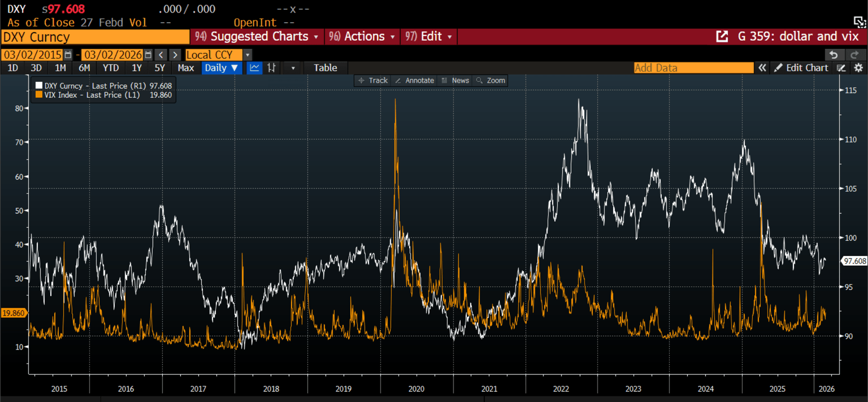Image resolution: width=868 pixels, height=402 pixels.
Task: Click the undo arrow above Add Data
Action: [x=835, y=54]
